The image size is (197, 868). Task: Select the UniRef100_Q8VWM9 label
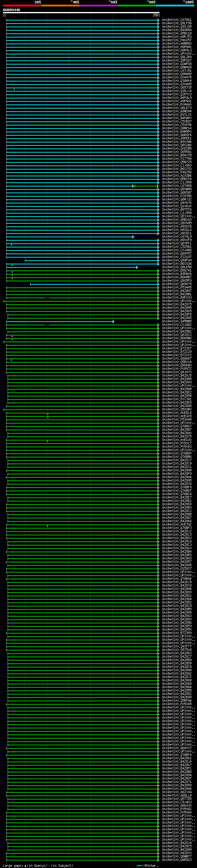click(x=177, y=189)
